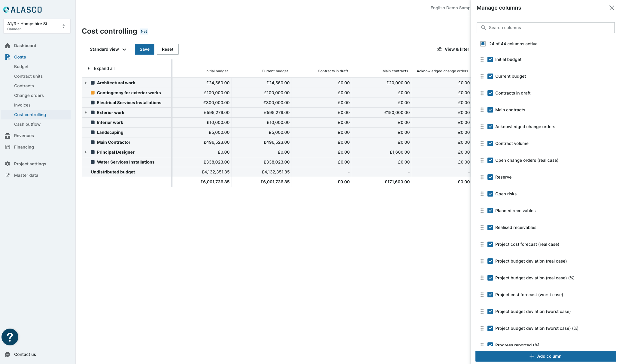Expand the Architectural work row

point(86,83)
